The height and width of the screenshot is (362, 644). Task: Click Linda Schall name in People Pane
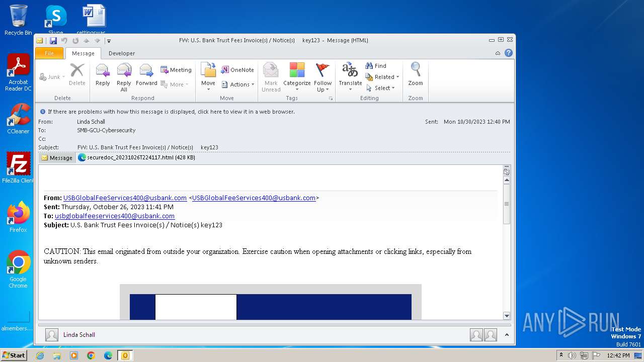[x=79, y=335]
